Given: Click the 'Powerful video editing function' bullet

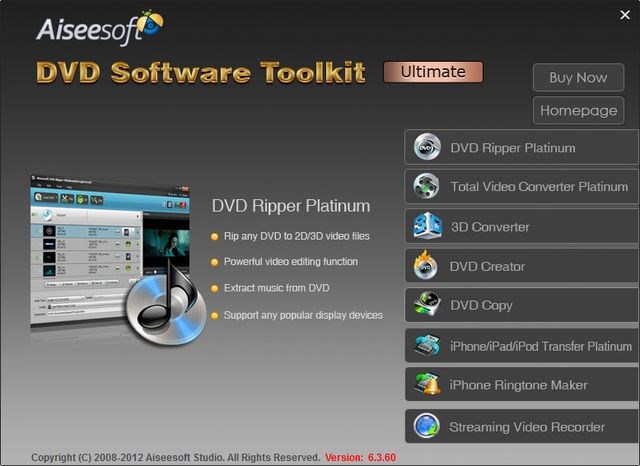Looking at the screenshot, I should [290, 262].
